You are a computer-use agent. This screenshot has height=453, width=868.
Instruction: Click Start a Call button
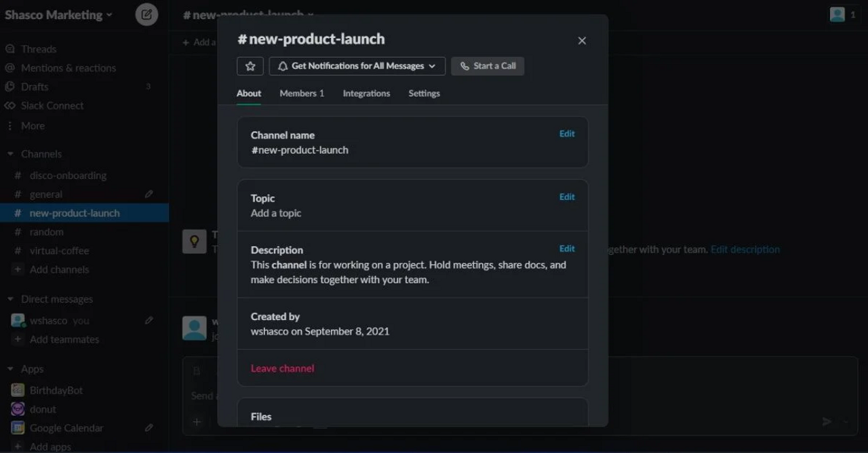[488, 66]
